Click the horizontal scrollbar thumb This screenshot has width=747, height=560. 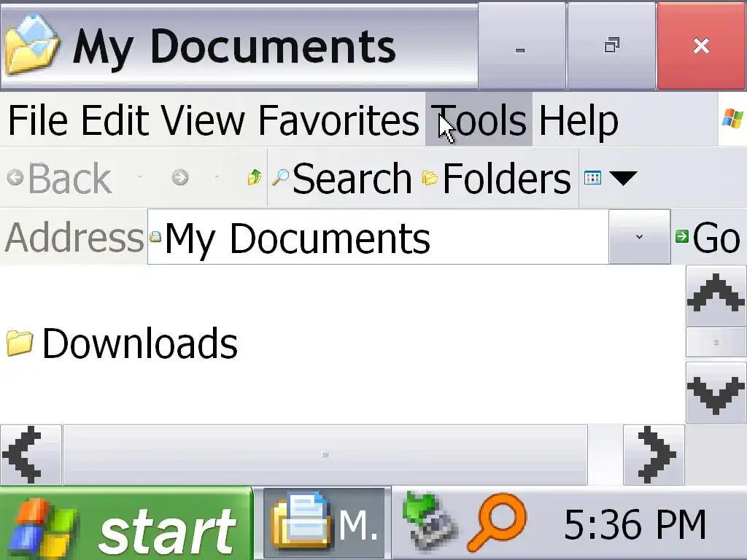tap(325, 455)
